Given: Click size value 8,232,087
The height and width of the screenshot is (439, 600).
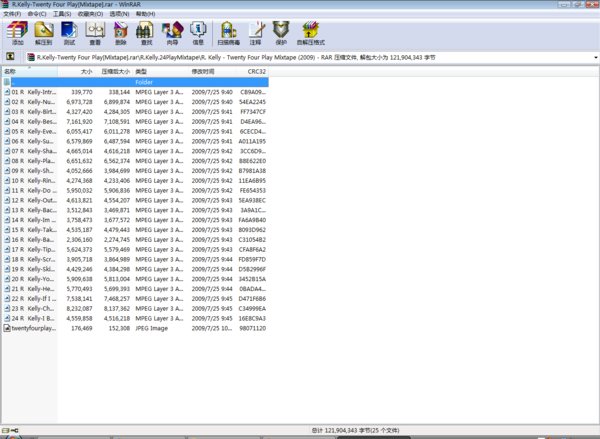Looking at the screenshot, I should click(79, 308).
